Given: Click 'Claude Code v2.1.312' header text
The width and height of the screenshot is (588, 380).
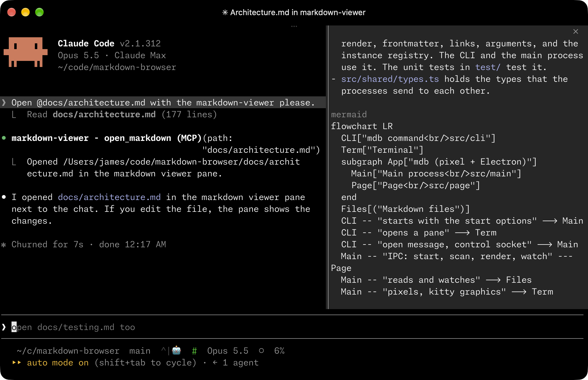Looking at the screenshot, I should coord(109,43).
